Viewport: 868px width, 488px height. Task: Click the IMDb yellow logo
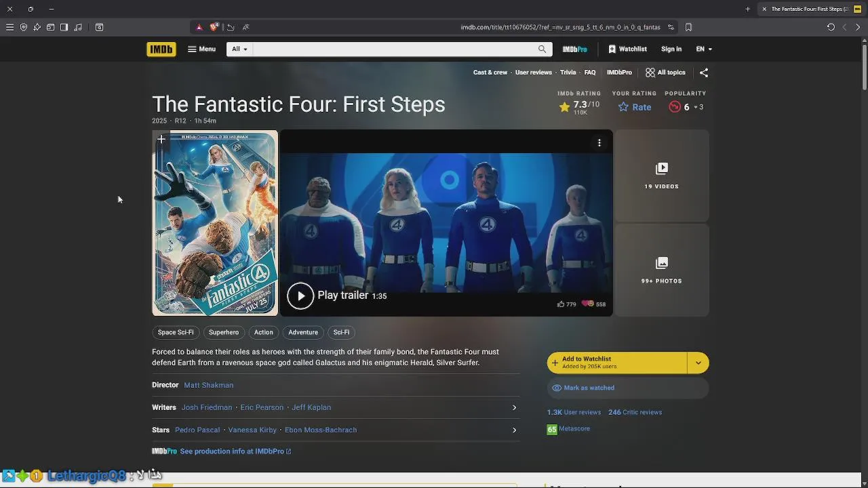tap(161, 49)
